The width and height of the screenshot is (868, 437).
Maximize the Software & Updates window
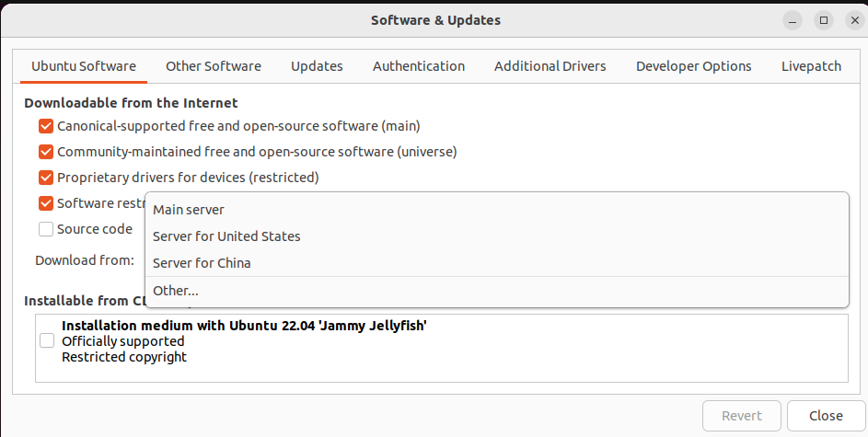tap(824, 20)
